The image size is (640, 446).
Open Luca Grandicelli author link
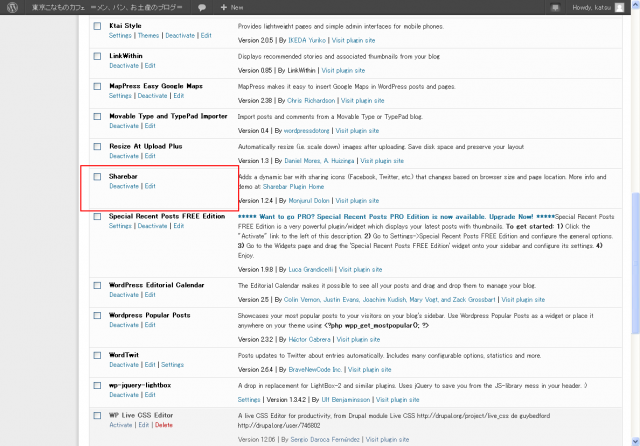pos(311,270)
